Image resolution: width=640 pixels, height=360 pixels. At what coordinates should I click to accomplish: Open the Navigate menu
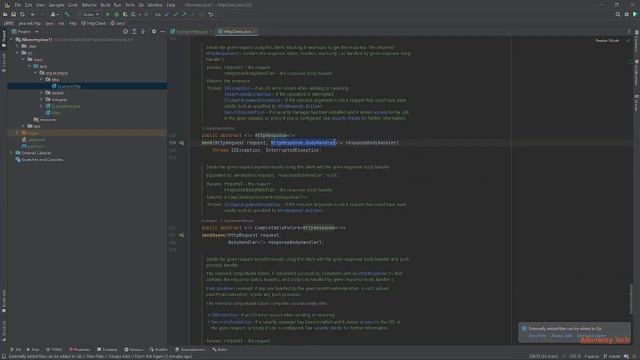pyautogui.click(x=56, y=5)
